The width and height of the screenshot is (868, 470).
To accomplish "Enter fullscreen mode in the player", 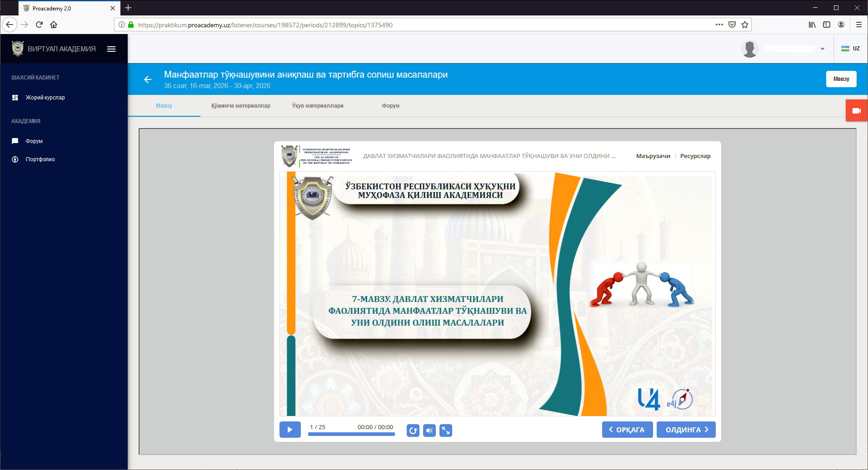I will 446,430.
